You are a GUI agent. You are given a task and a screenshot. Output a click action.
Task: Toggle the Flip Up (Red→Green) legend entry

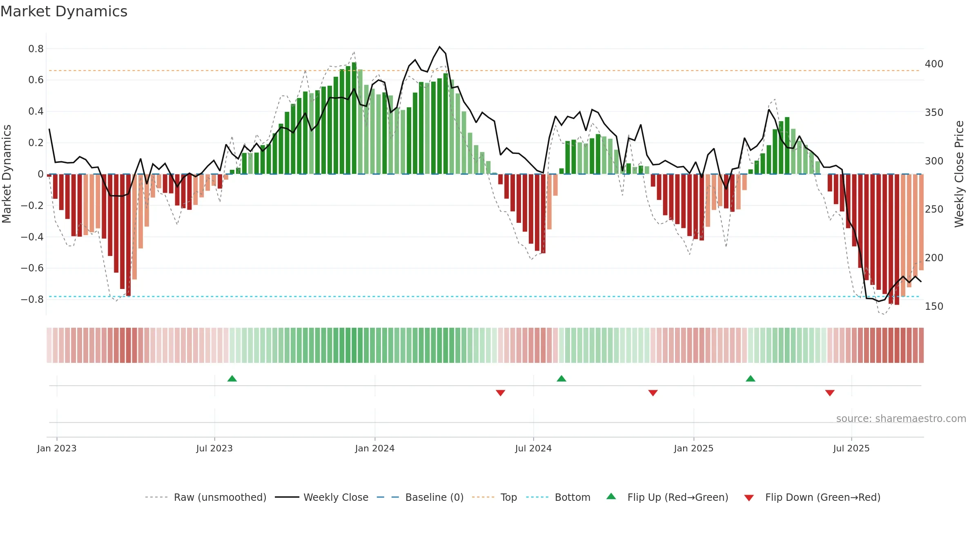(667, 497)
